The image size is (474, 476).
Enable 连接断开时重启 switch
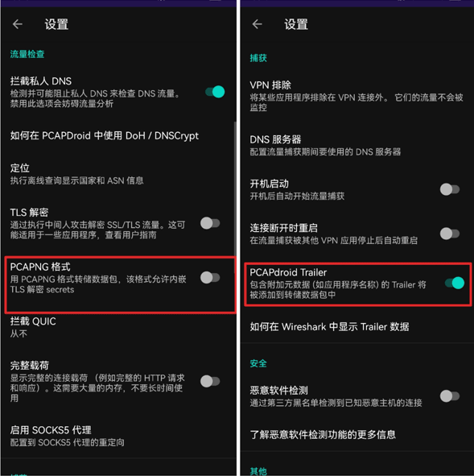coord(450,234)
